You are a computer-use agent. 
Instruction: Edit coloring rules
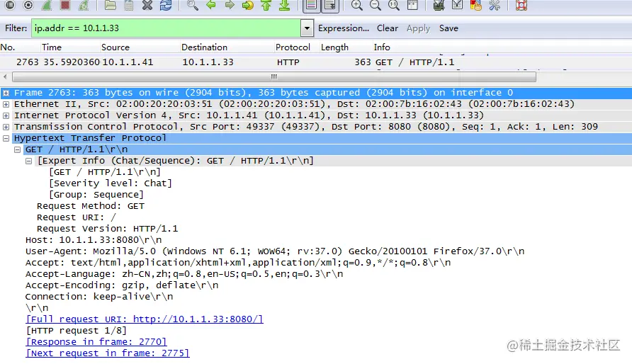click(475, 5)
